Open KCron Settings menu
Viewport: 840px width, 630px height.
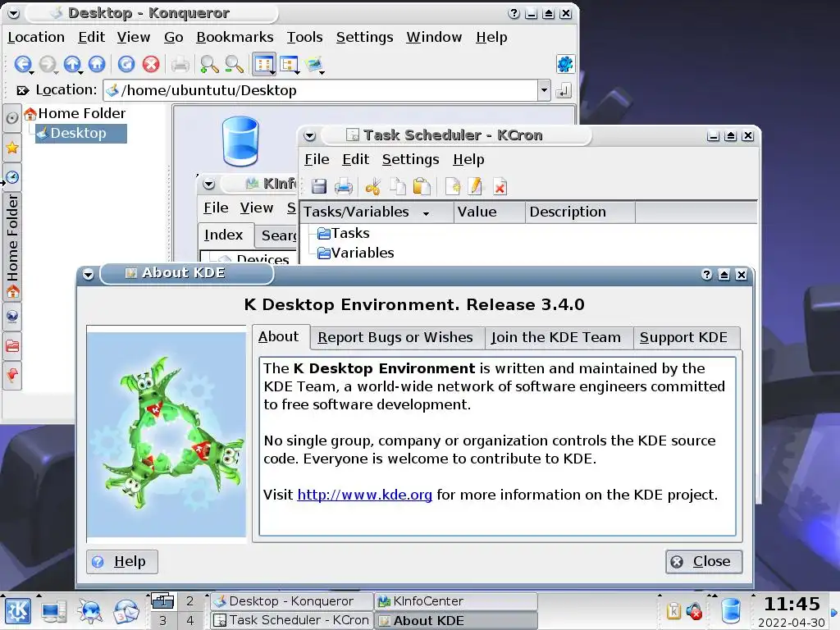(x=410, y=160)
